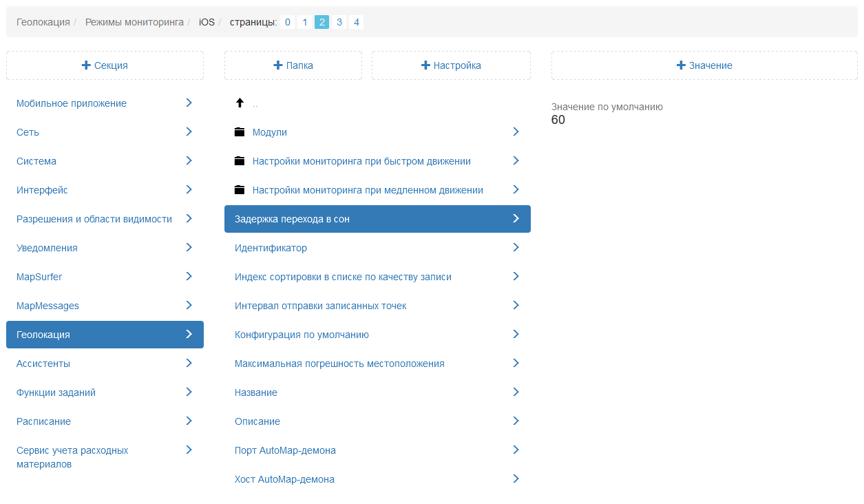Screen dimensions: 864x504
Task: Click the plus icon in the Секция button
Action: (86, 65)
